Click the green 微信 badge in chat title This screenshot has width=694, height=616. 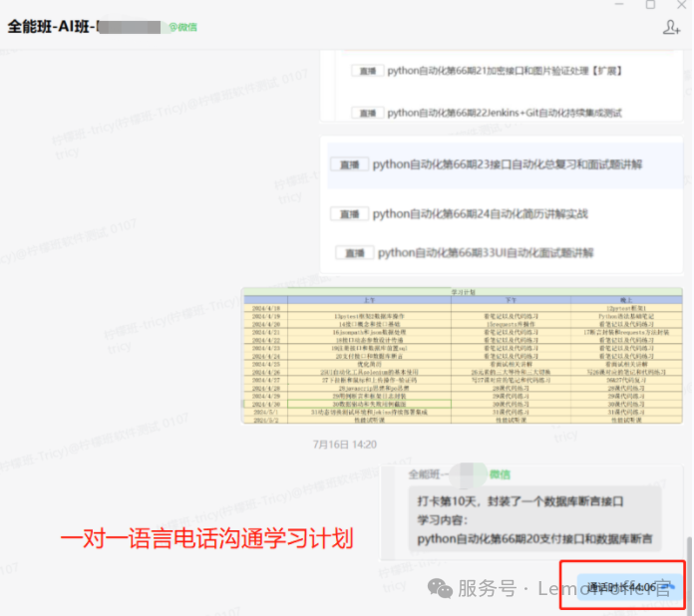[184, 28]
